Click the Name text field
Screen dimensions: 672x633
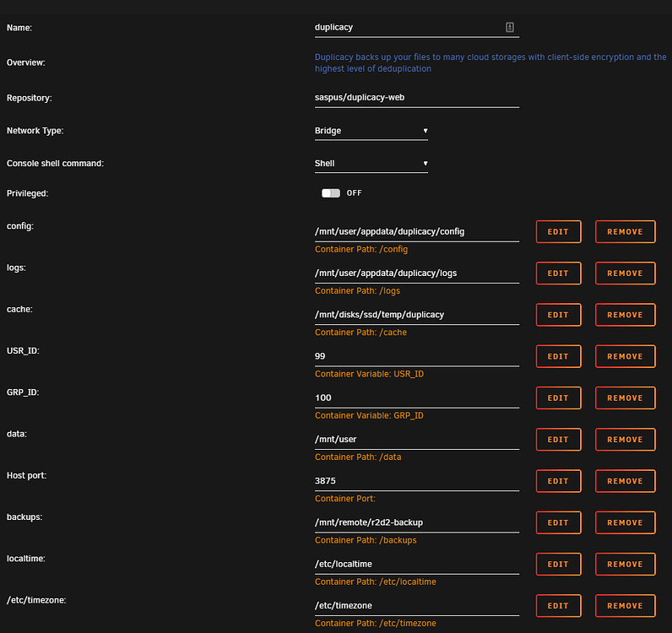[x=405, y=27]
